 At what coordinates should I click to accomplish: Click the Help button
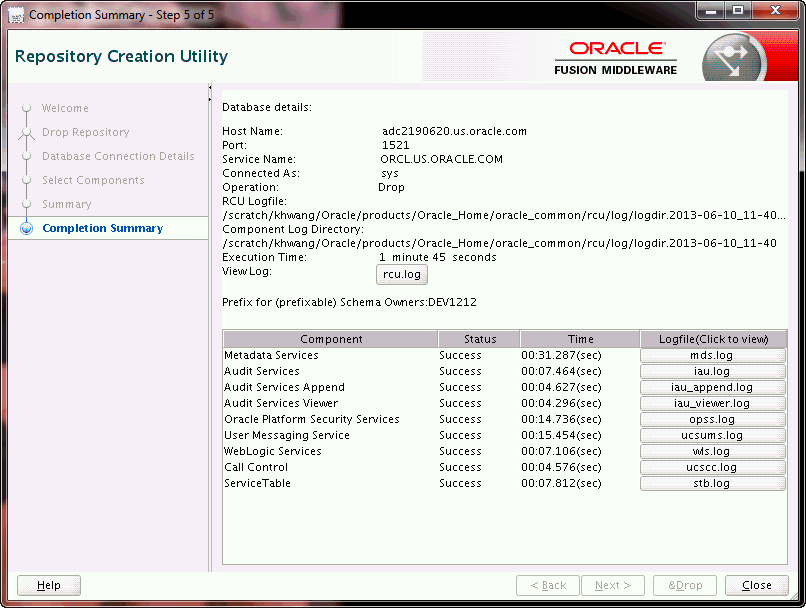[x=49, y=585]
